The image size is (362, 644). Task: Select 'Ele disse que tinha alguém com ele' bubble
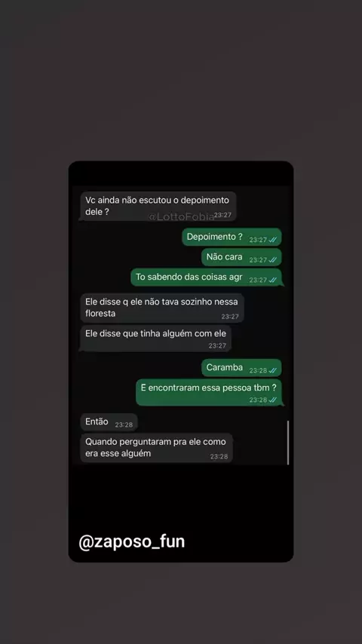[155, 339]
